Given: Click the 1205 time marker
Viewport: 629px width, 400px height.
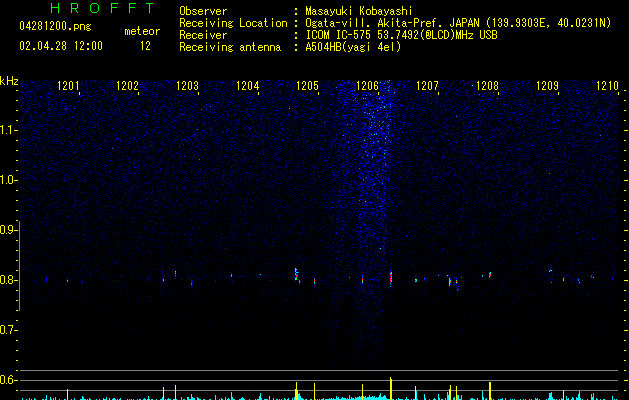Looking at the screenshot, I should 307,86.
